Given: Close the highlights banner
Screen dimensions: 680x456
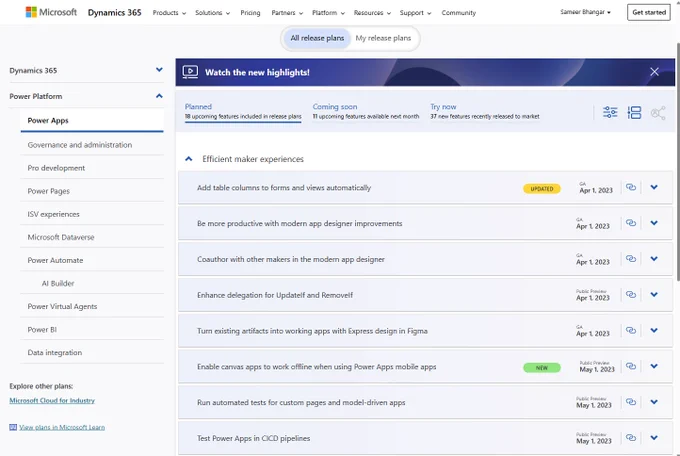Looking at the screenshot, I should click(654, 72).
